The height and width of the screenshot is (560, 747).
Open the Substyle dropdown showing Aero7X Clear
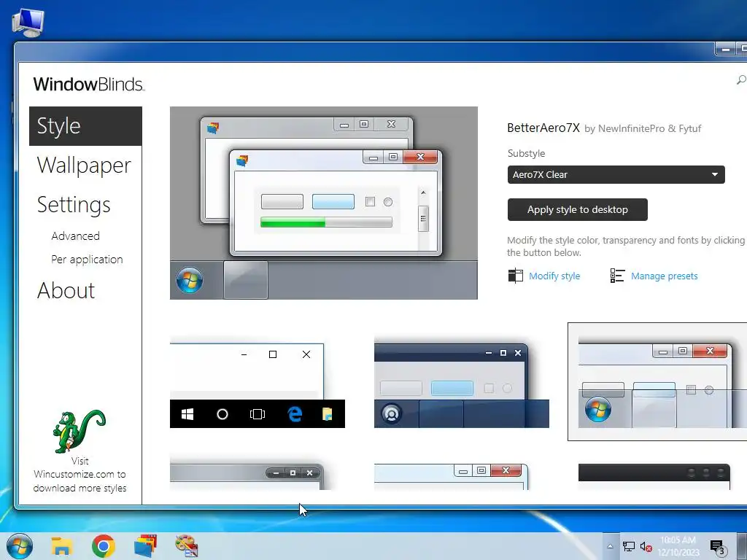click(x=616, y=175)
